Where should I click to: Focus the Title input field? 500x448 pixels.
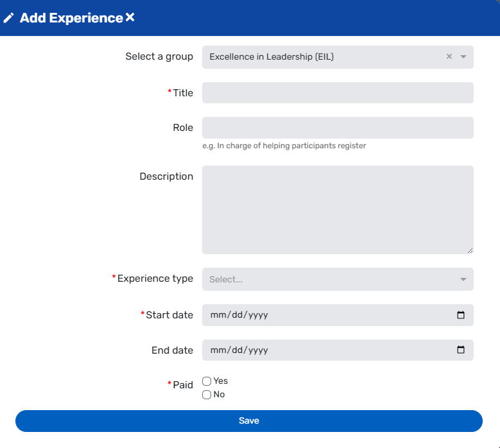coord(338,93)
